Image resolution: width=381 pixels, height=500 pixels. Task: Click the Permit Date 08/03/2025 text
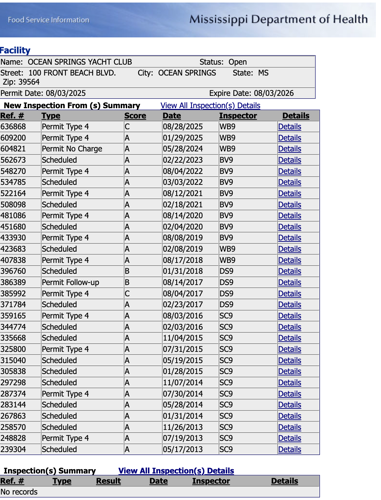[x=43, y=93]
